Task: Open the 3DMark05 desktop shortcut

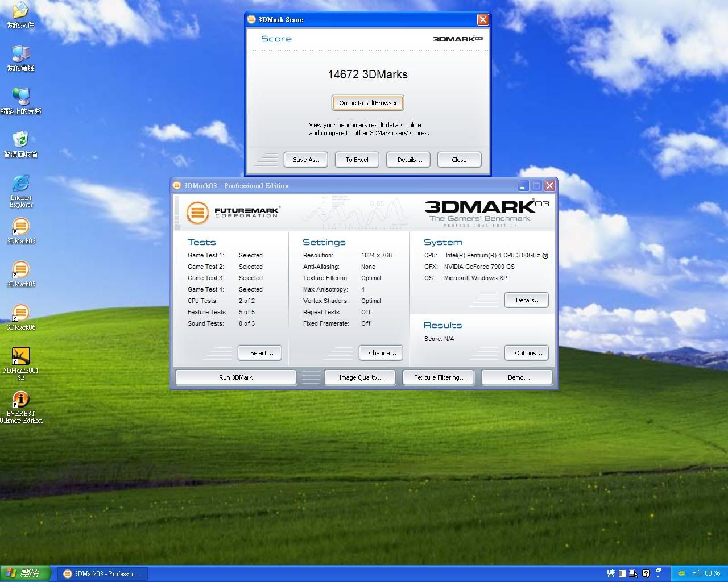Action: 20,271
